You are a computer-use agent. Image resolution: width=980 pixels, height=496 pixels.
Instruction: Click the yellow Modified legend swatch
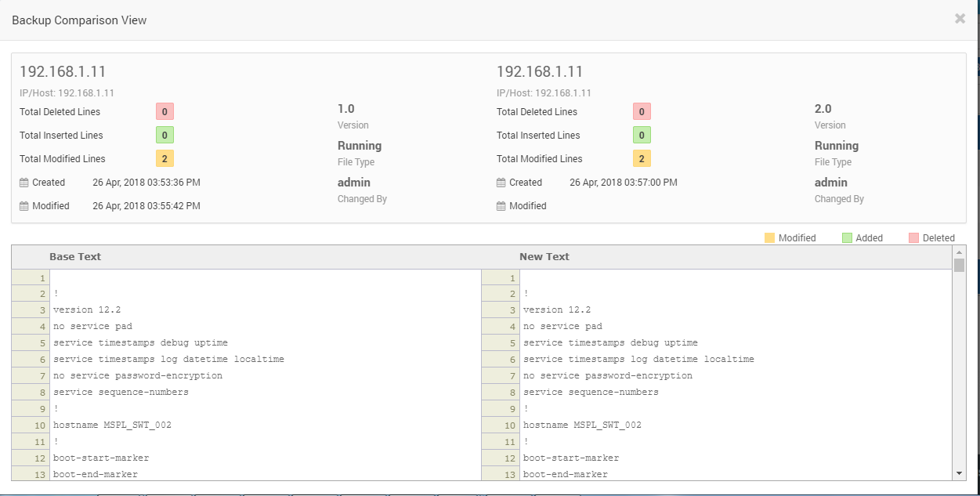tap(770, 238)
